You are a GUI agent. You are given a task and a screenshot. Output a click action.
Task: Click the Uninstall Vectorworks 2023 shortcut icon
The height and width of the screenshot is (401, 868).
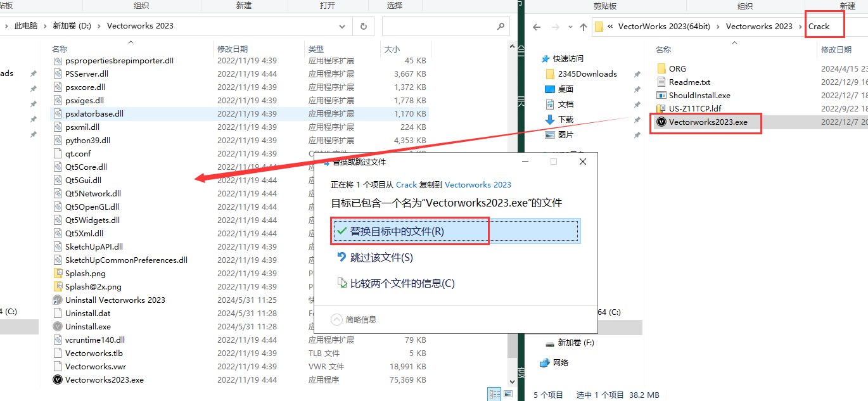click(58, 300)
